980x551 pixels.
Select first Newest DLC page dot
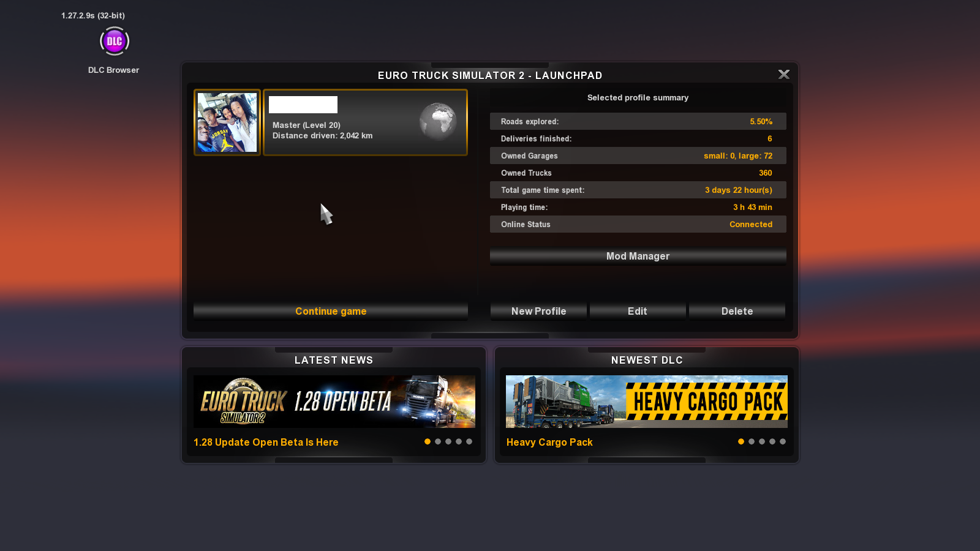(741, 441)
